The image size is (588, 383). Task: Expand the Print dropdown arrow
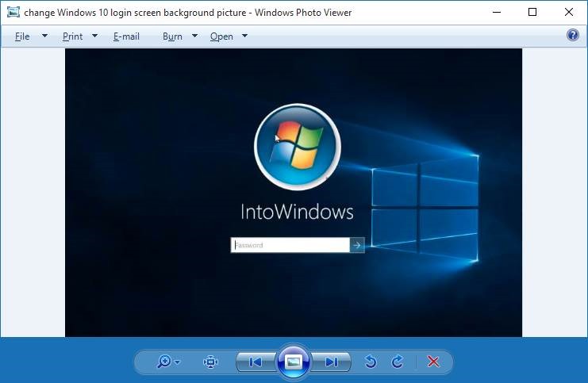point(95,36)
